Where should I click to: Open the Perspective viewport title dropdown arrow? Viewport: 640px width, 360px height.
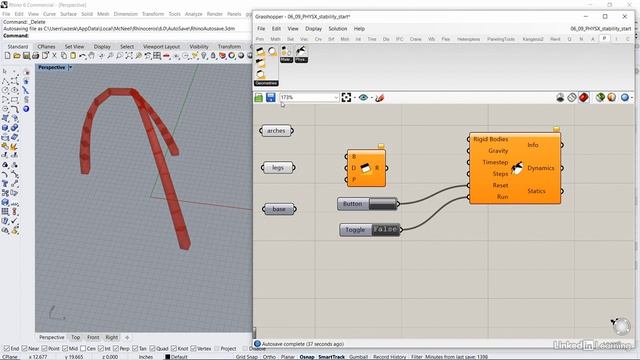(x=70, y=67)
